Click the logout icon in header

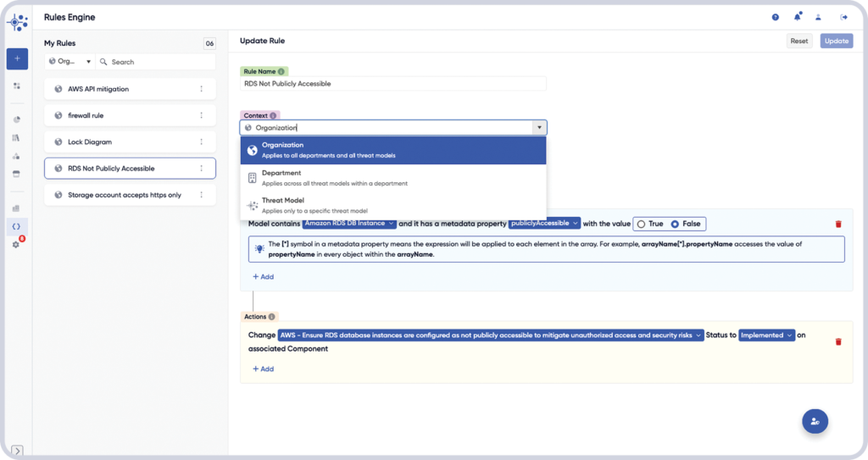(843, 17)
